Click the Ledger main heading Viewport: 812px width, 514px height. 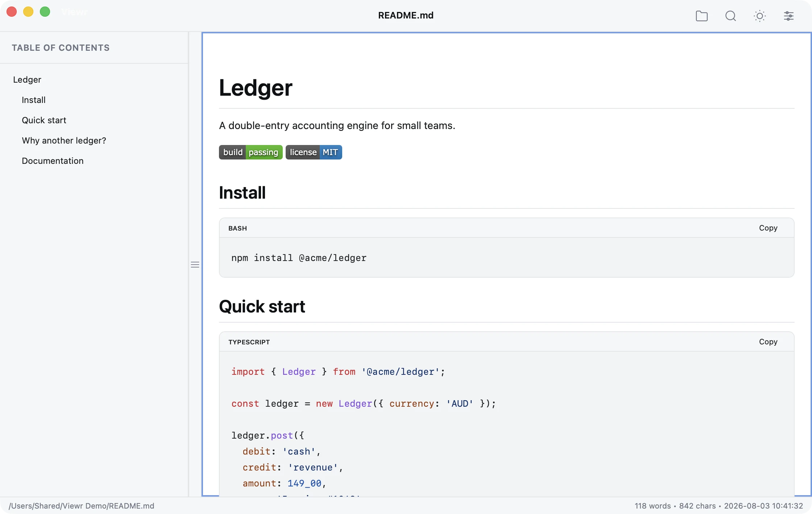tap(256, 88)
